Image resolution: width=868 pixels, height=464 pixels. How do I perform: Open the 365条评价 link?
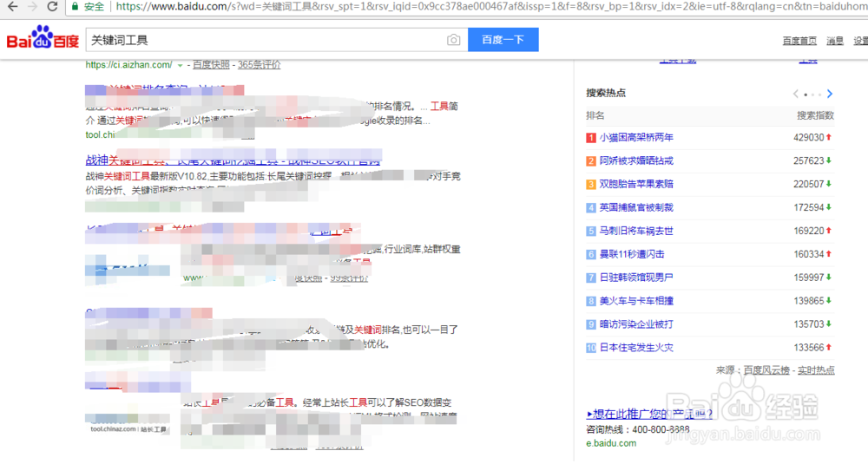(259, 65)
